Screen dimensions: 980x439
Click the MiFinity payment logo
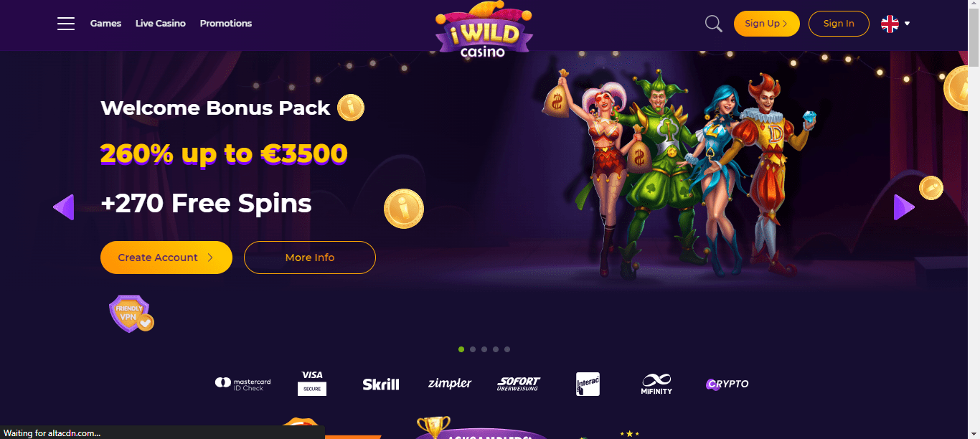pyautogui.click(x=656, y=384)
